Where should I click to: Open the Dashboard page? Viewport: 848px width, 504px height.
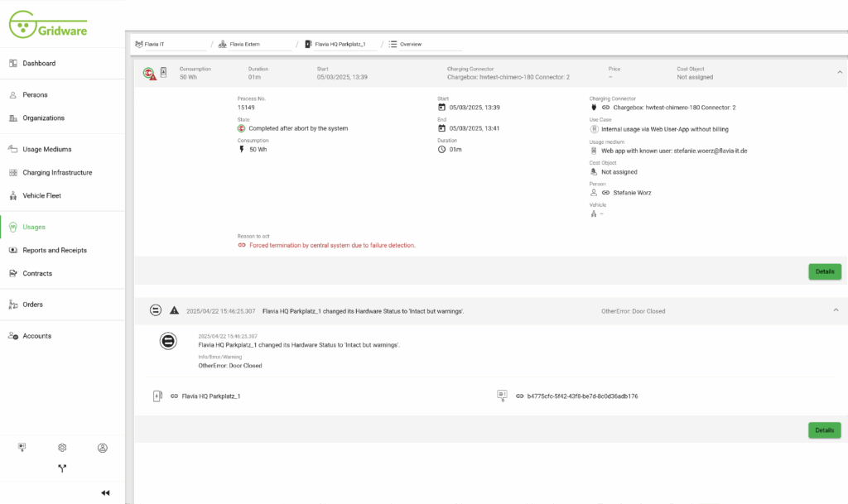(x=39, y=63)
